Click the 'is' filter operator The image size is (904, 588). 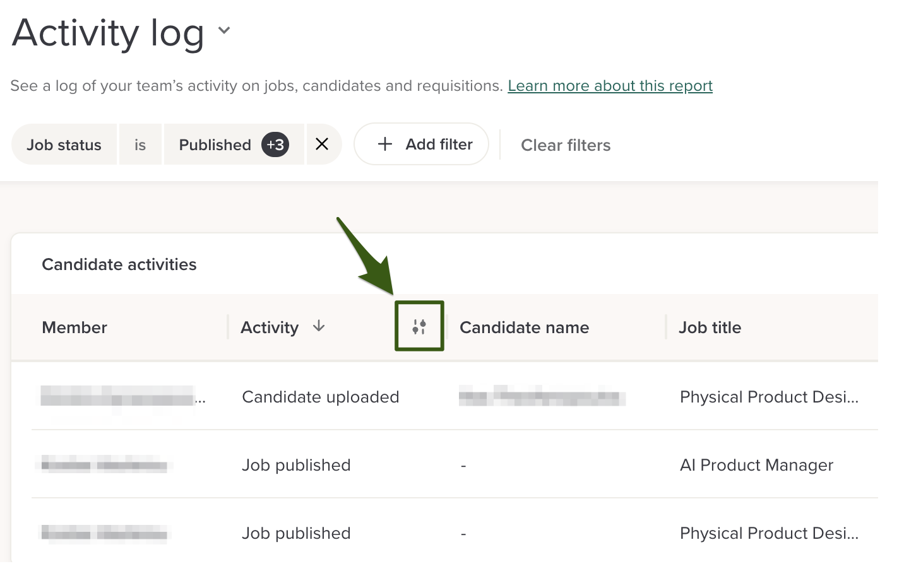[140, 145]
